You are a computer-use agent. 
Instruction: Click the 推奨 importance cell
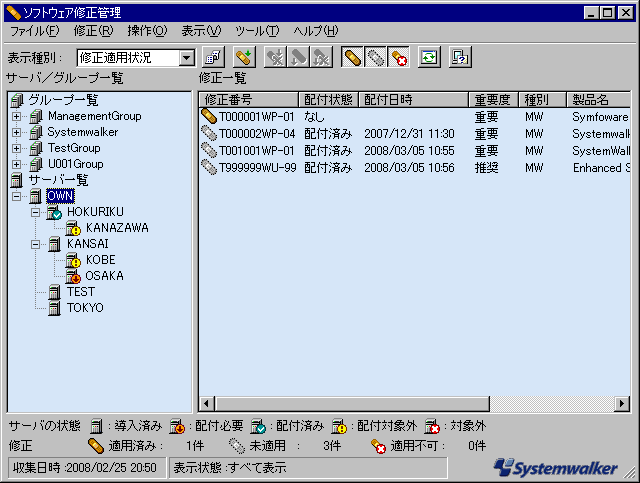[x=486, y=168]
